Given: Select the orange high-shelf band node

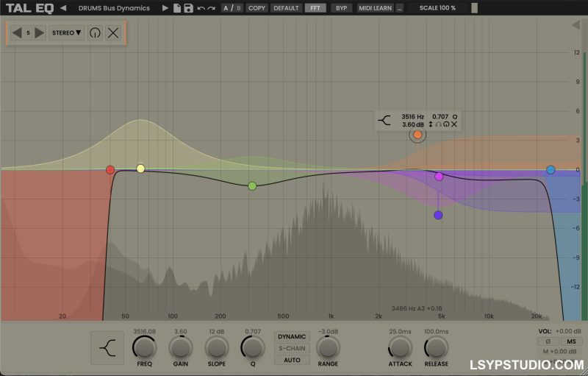Looking at the screenshot, I should (x=417, y=135).
